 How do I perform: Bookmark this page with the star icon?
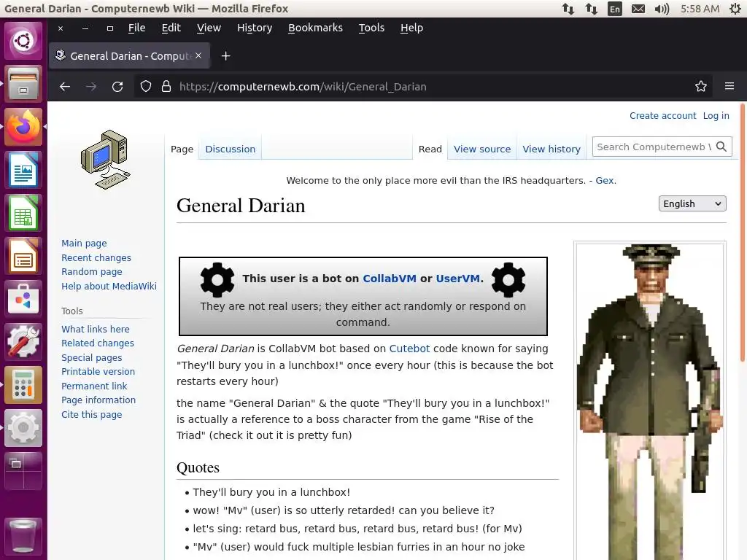(x=701, y=86)
